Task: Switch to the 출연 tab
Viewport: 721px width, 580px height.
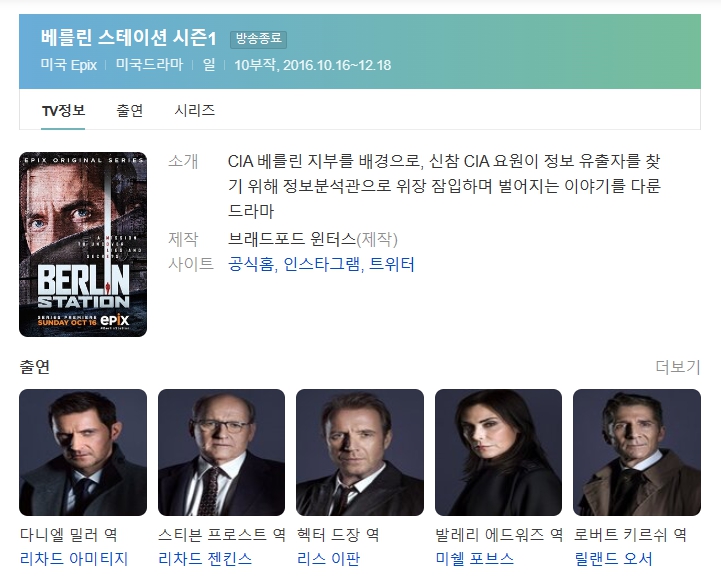Action: click(x=129, y=110)
